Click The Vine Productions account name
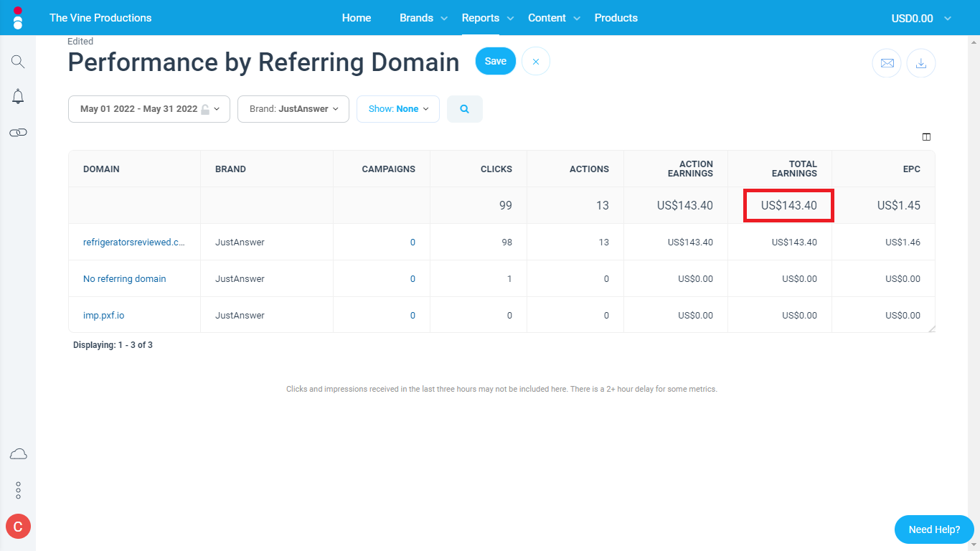This screenshot has height=551, width=980. (100, 18)
